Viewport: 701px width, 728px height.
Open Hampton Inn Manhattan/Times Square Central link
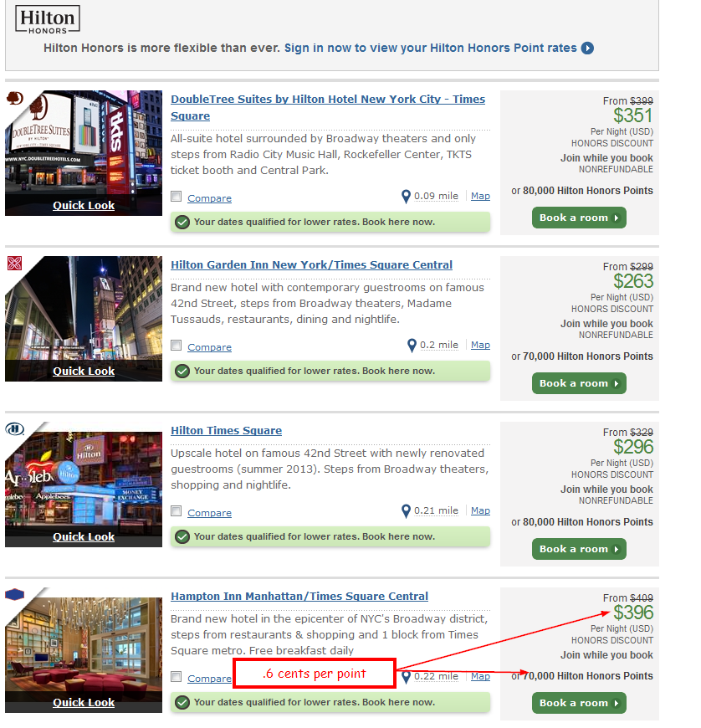[x=299, y=597]
